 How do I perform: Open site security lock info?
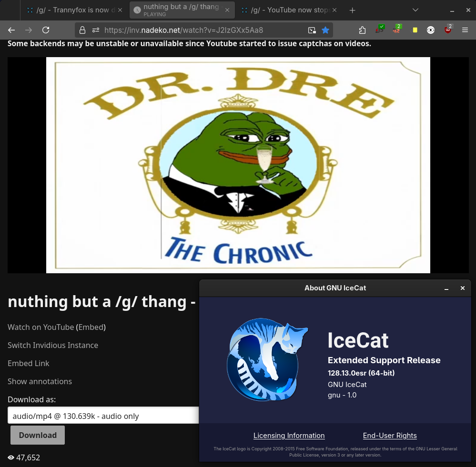coord(82,30)
